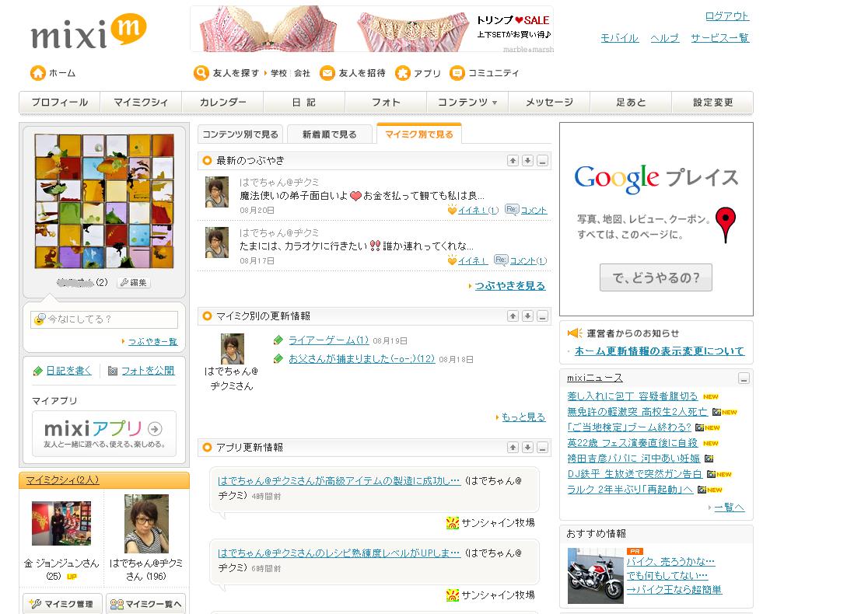Click the マイミク管理 button
Screen dimensions: 868x614
pyautogui.click(x=62, y=603)
